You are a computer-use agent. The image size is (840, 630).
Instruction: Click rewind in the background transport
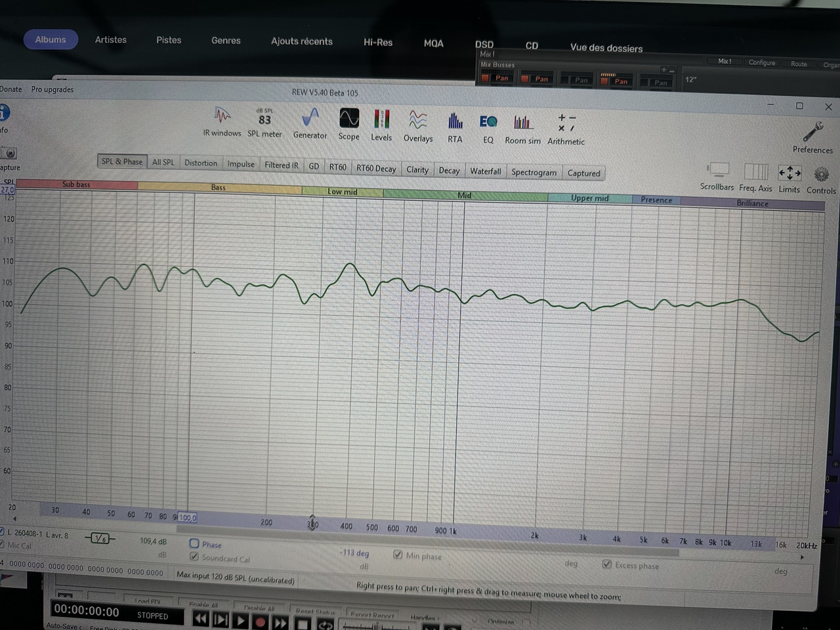click(x=201, y=618)
